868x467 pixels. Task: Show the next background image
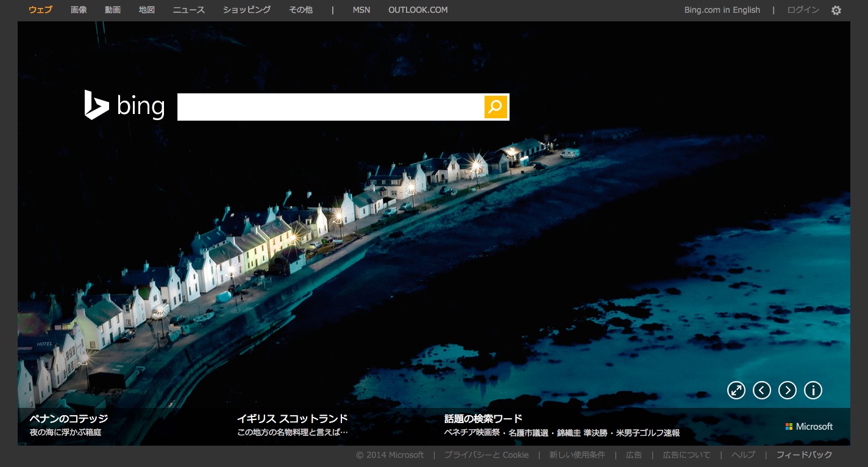pos(788,390)
